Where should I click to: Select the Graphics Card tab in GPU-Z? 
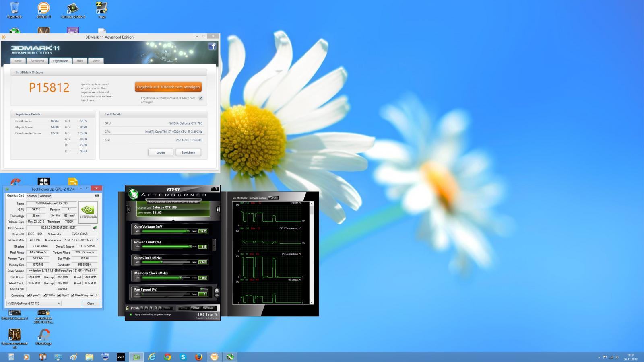click(x=16, y=195)
